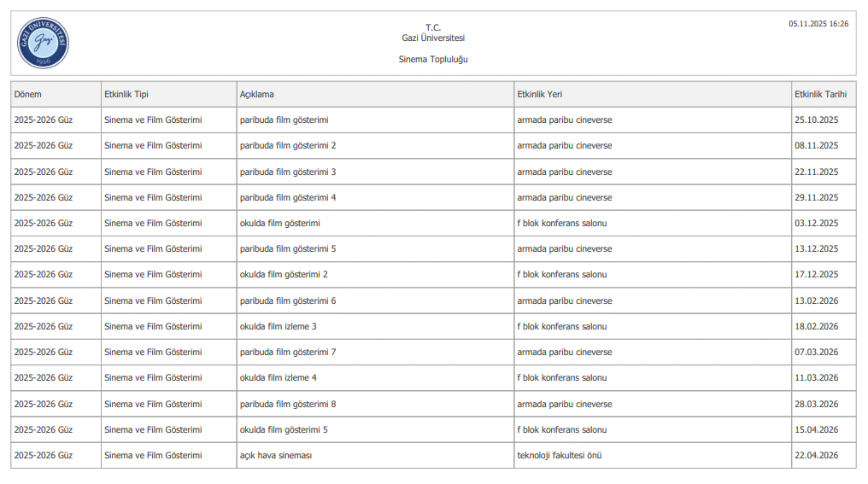The height and width of the screenshot is (484, 868).
Task: Select the date cell 03.12.2025
Action: [x=817, y=224]
